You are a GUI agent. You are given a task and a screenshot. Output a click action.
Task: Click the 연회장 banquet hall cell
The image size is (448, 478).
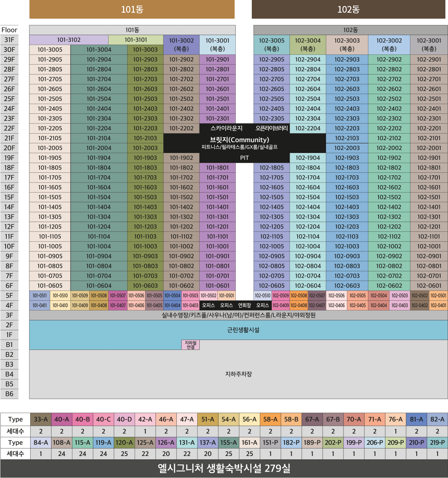coord(244,305)
